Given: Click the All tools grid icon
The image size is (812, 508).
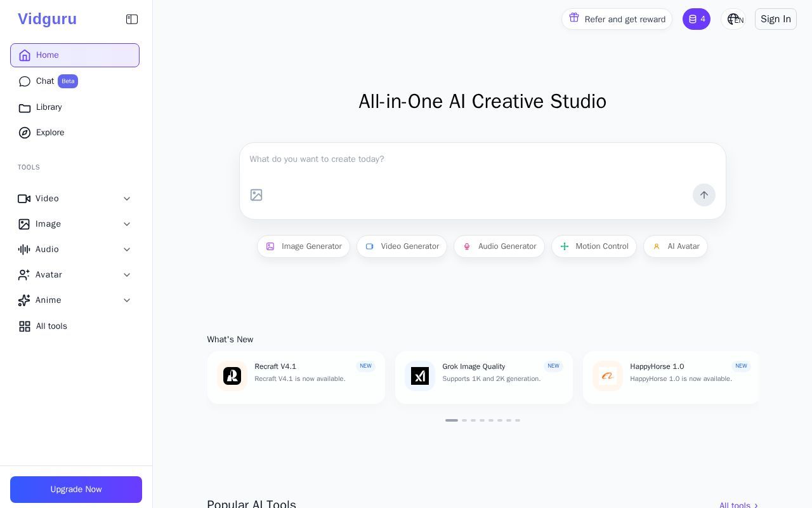Looking at the screenshot, I should (25, 326).
